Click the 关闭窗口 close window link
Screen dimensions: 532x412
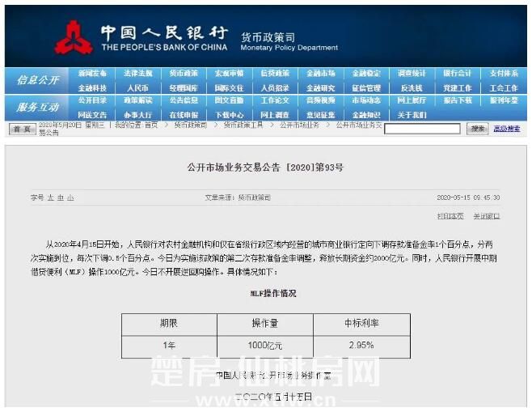click(x=487, y=216)
